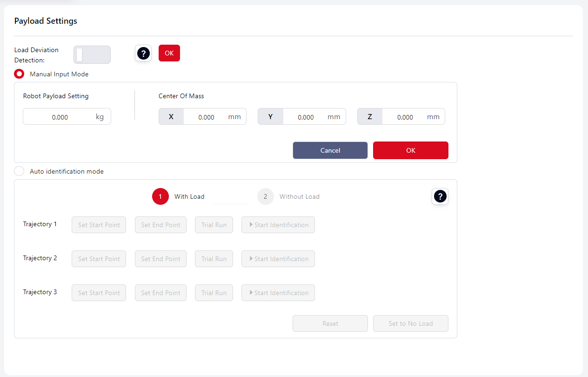Click Robot Payload Setting kg input field

point(60,117)
